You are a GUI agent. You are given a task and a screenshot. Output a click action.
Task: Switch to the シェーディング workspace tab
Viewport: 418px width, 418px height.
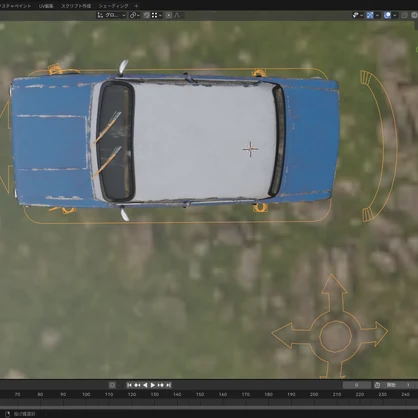[x=113, y=6]
